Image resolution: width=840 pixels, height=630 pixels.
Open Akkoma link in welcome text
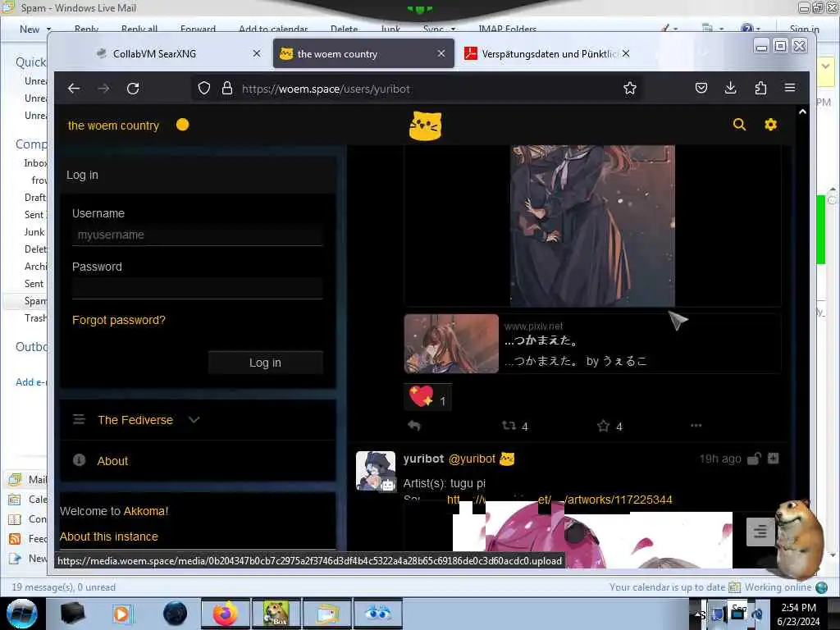146,511
